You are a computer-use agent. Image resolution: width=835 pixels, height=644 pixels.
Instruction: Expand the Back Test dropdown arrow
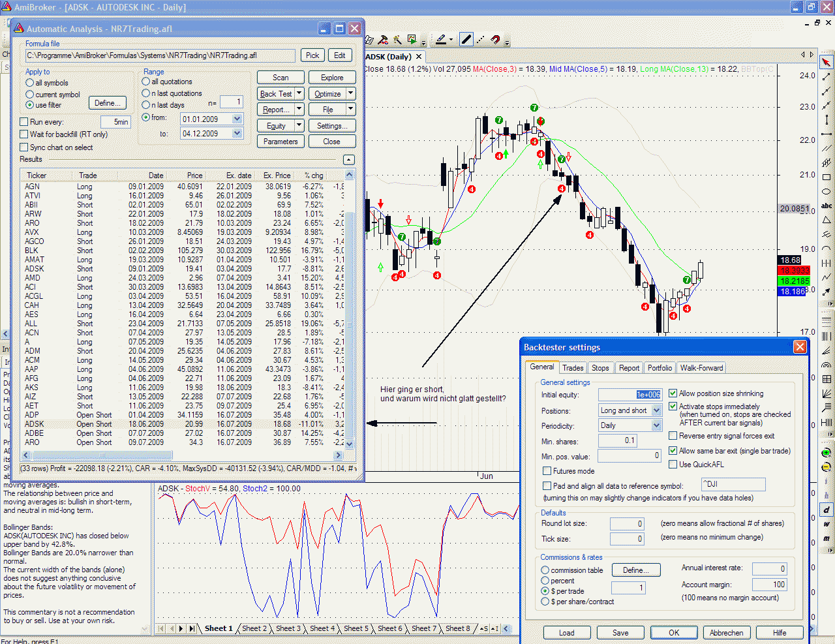(299, 94)
